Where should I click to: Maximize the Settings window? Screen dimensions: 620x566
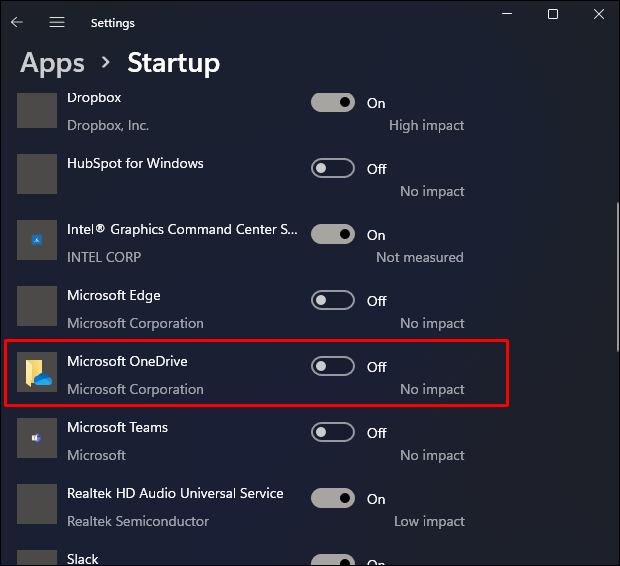[x=553, y=14]
